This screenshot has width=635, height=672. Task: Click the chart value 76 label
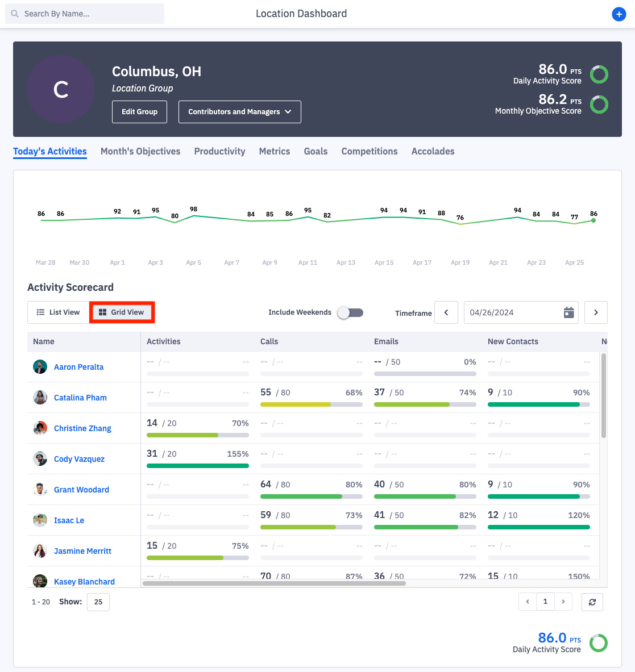pyautogui.click(x=460, y=218)
